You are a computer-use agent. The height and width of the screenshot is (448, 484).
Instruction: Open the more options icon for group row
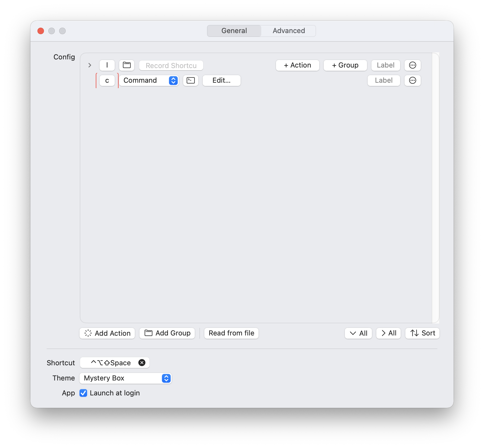(412, 65)
